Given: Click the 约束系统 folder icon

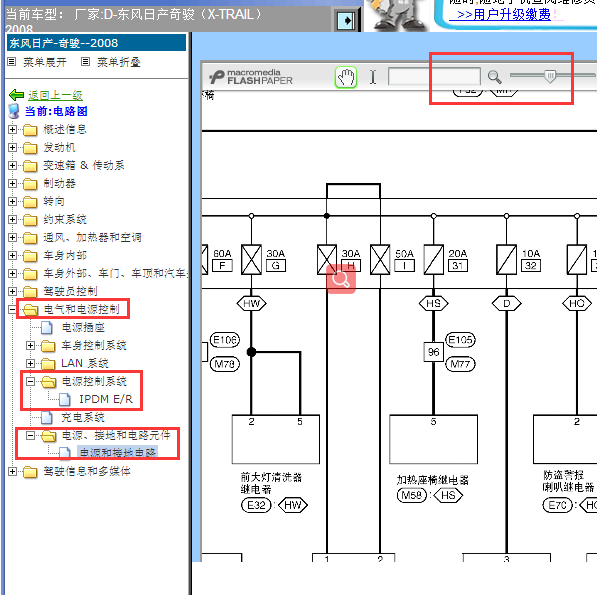Looking at the screenshot, I should pos(30,220).
